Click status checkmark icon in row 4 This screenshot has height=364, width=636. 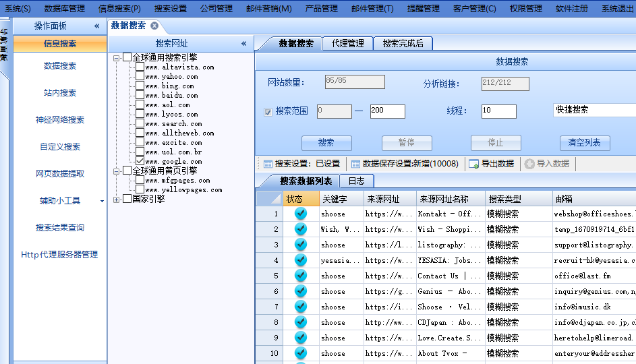301,260
